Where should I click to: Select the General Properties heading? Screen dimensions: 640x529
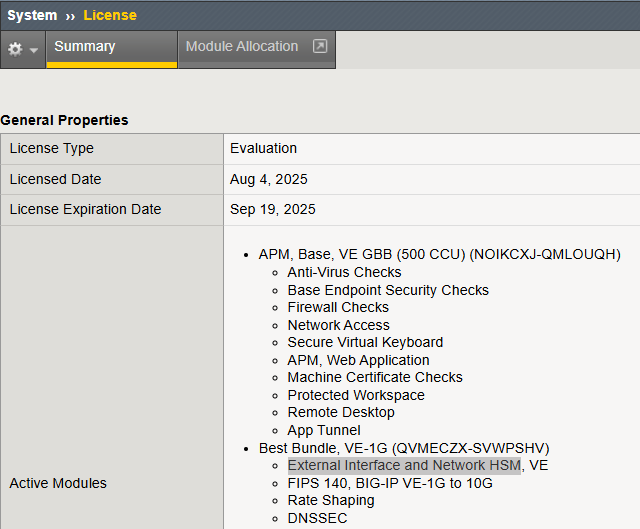[x=64, y=120]
